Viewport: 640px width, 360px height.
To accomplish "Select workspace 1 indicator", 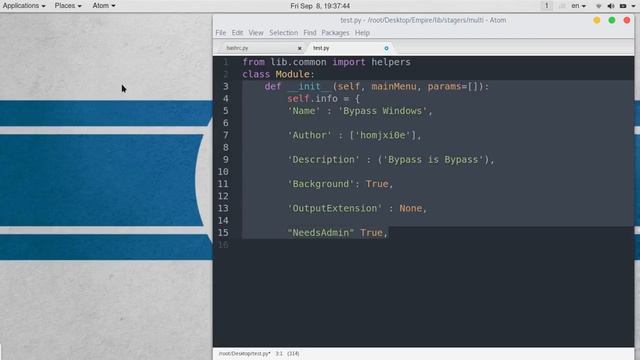I will [x=547, y=6].
